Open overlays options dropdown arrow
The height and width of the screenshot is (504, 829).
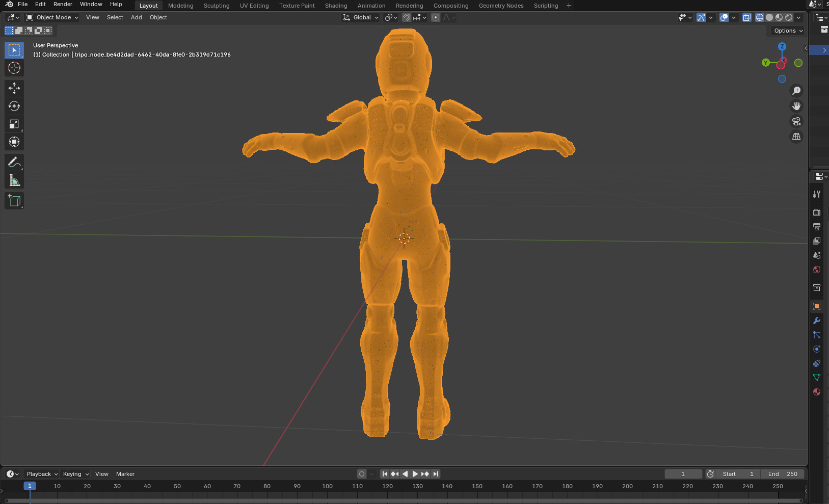click(734, 17)
